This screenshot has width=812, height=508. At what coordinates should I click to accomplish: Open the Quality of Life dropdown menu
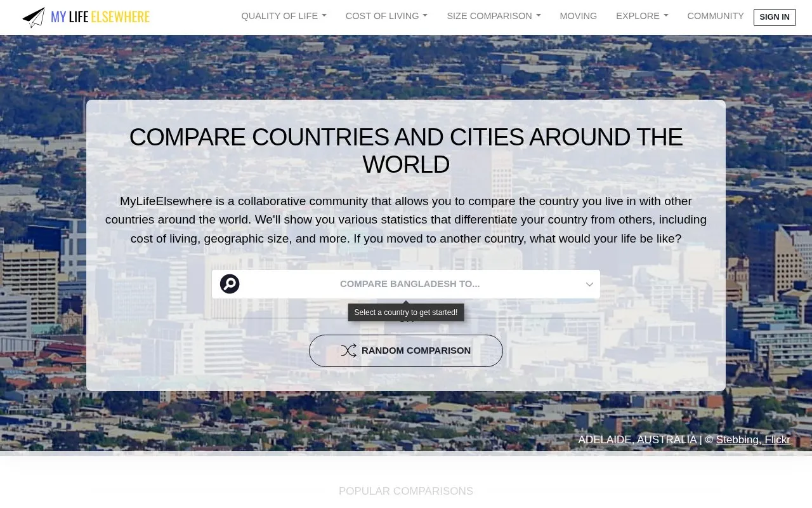(x=284, y=16)
